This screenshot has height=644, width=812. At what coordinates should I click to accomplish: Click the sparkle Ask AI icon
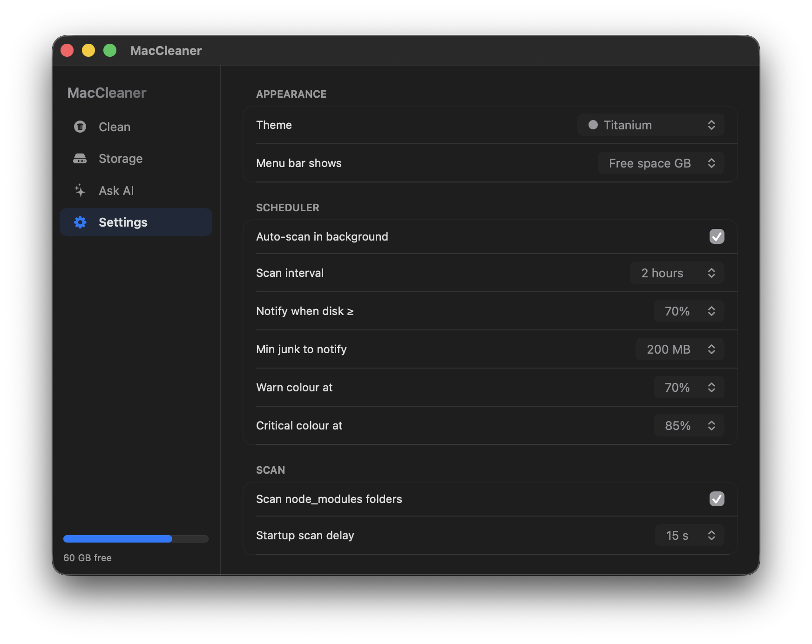(80, 190)
